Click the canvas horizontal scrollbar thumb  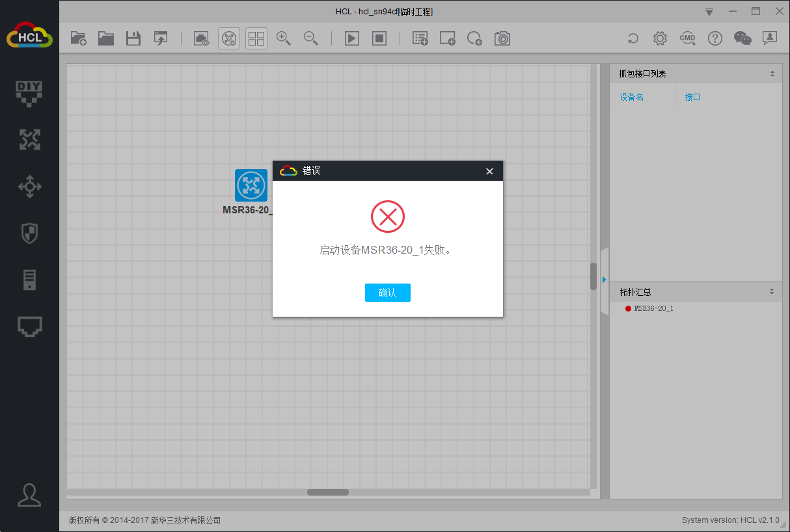327,492
